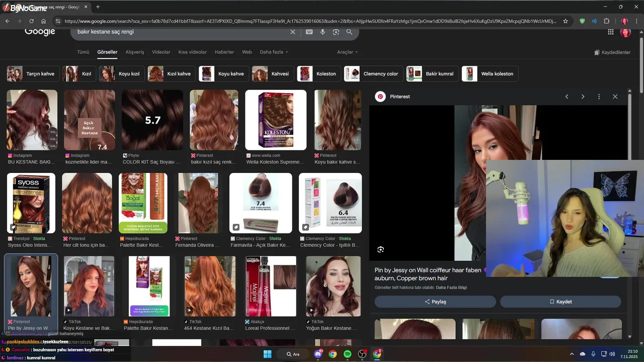
Task: Open the volume control in the system tray
Action: 612,354
